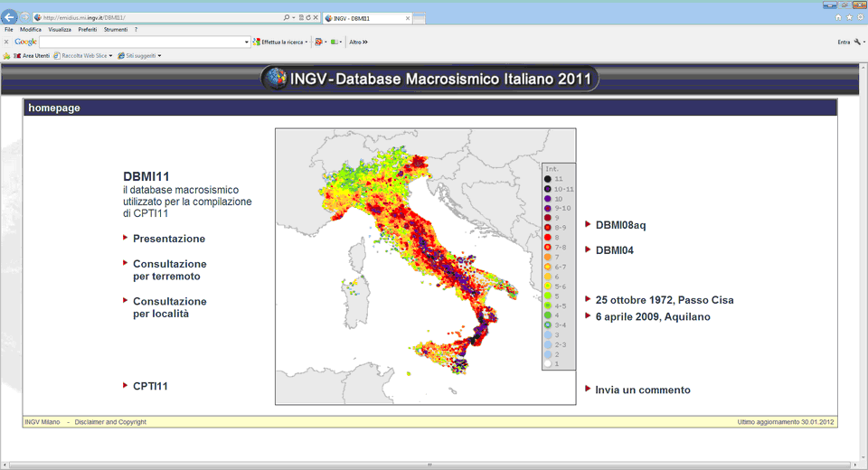Click Entra to sign in to Google
The image size is (868, 470).
point(844,42)
